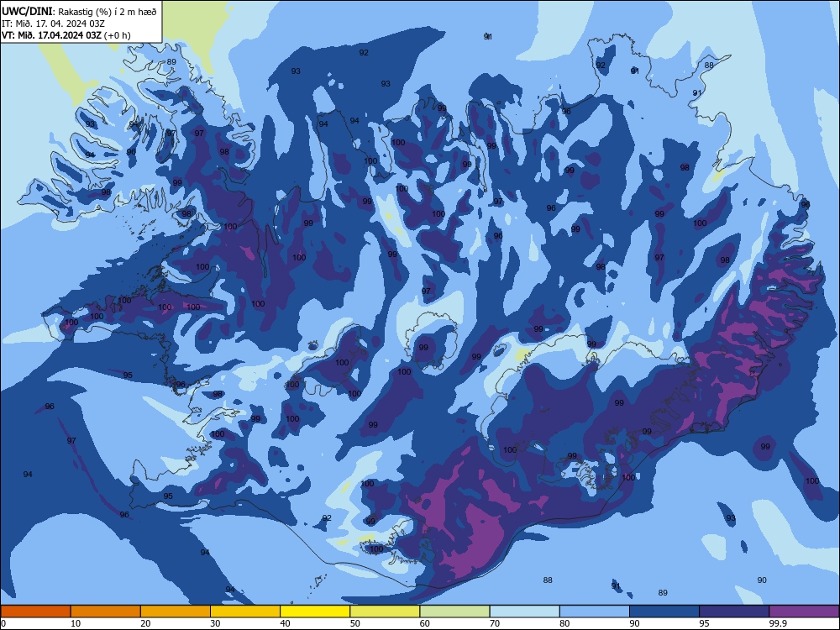Select the bright yellow 40–50 legend swatch
The height and width of the screenshot is (630, 840).
[315, 612]
